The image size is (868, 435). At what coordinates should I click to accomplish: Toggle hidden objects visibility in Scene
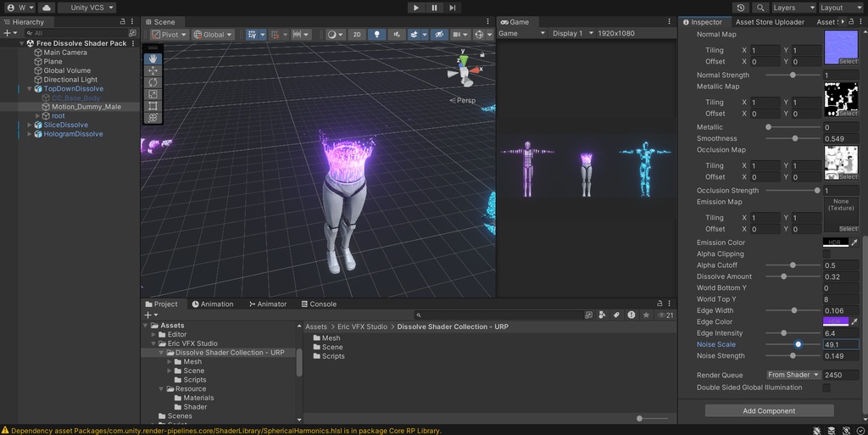(x=440, y=34)
